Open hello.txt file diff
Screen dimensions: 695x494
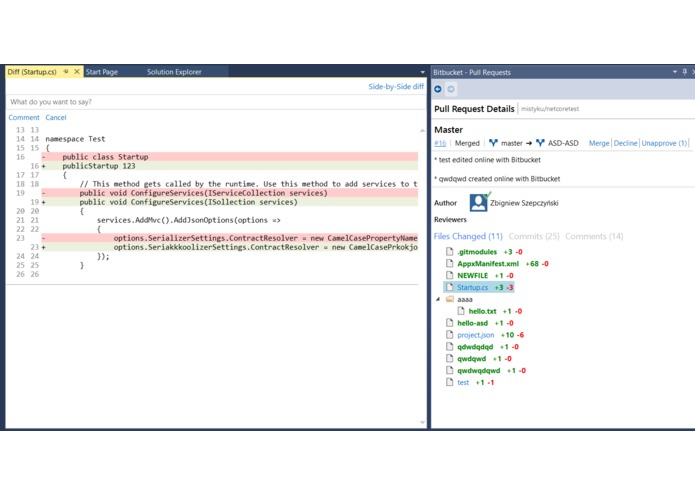coord(482,311)
